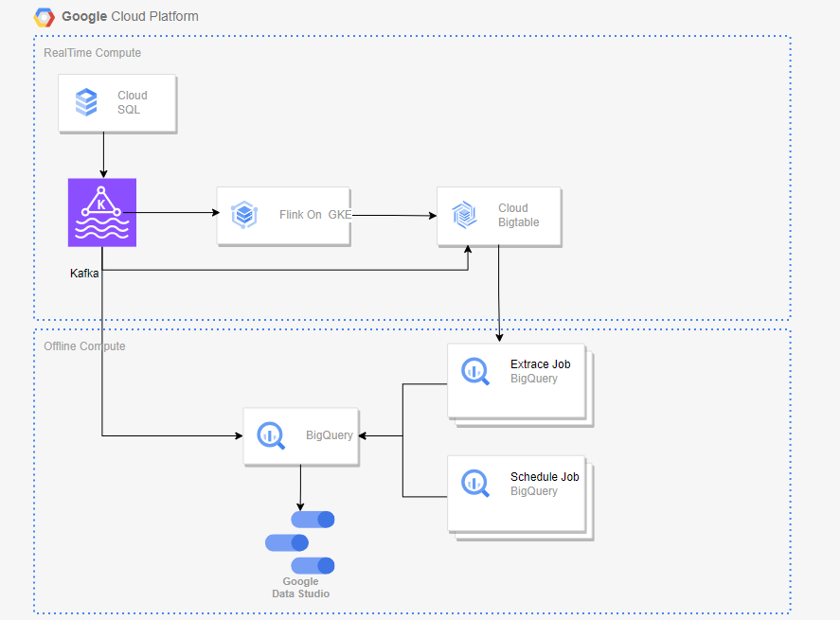Click the purple Kafka icon
The width and height of the screenshot is (840, 620).
[x=102, y=212]
